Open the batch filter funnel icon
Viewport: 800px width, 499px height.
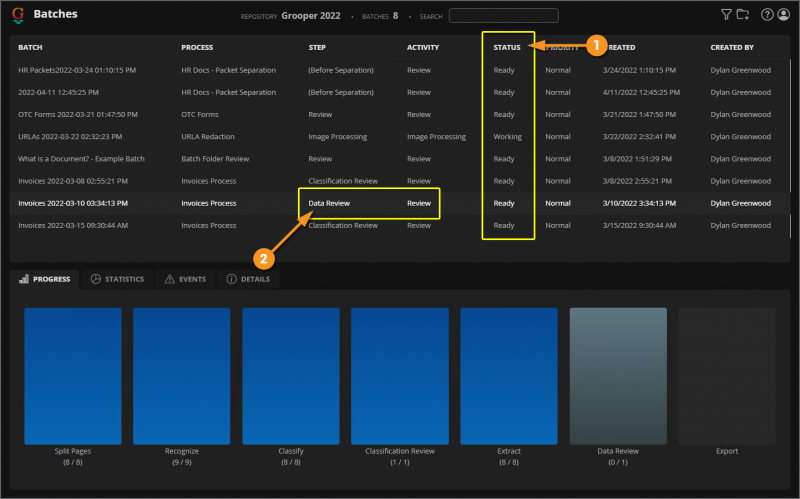pyautogui.click(x=726, y=15)
